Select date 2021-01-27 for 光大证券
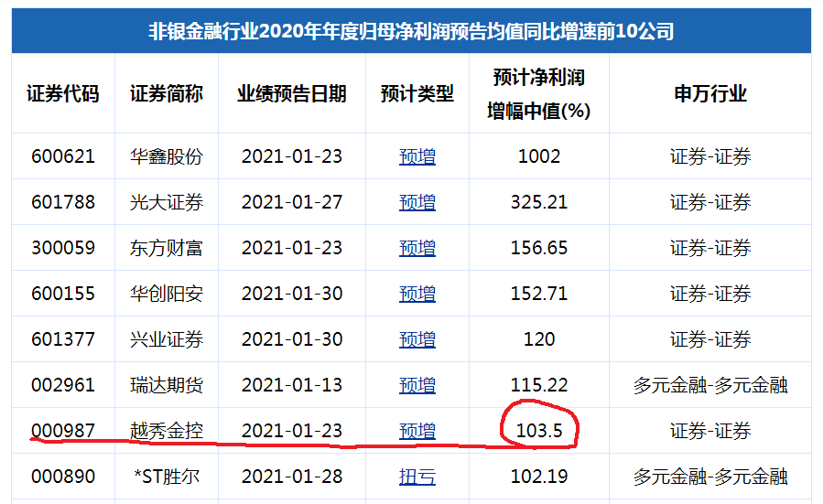Screen dimensions: 823x504 coord(292,202)
